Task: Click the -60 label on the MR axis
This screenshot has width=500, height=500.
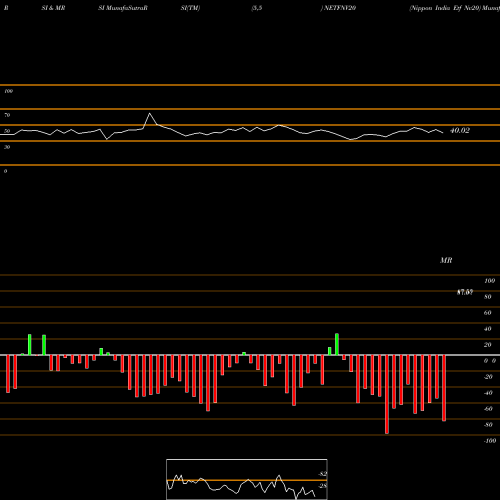Action: (x=488, y=409)
